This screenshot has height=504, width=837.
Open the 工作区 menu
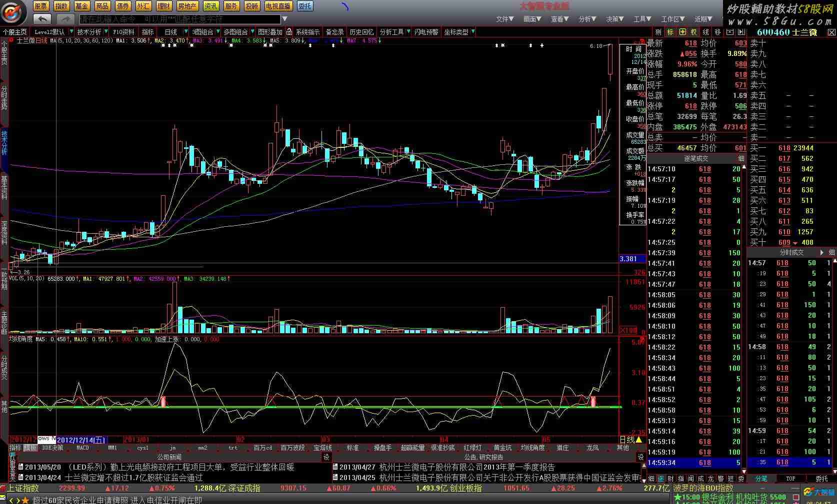673,19
